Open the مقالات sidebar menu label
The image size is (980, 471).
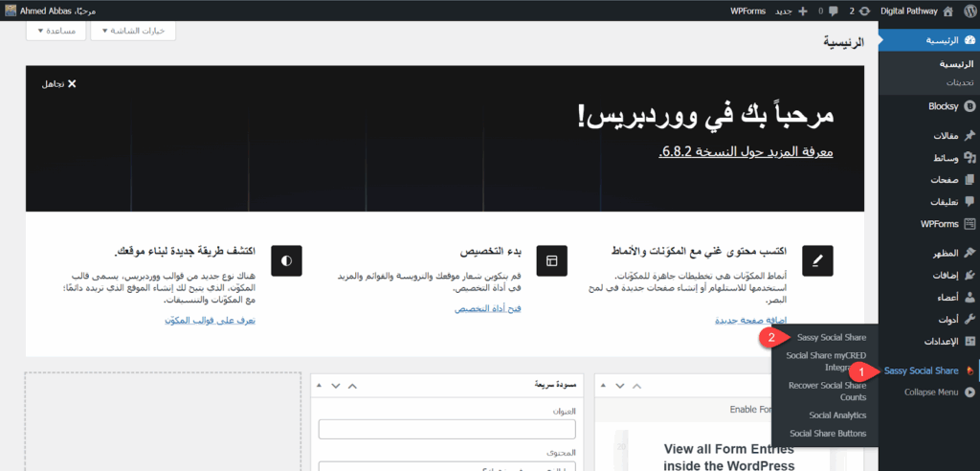(x=947, y=136)
